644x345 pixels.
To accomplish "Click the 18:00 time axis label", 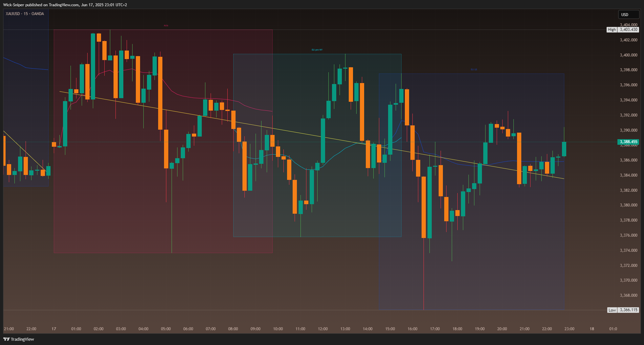I will pos(457,329).
